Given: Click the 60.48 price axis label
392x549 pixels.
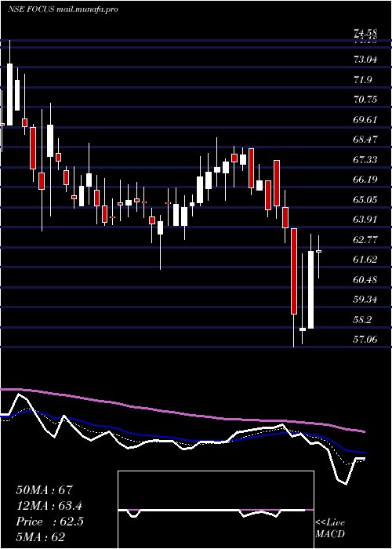Looking at the screenshot, I should point(365,280).
